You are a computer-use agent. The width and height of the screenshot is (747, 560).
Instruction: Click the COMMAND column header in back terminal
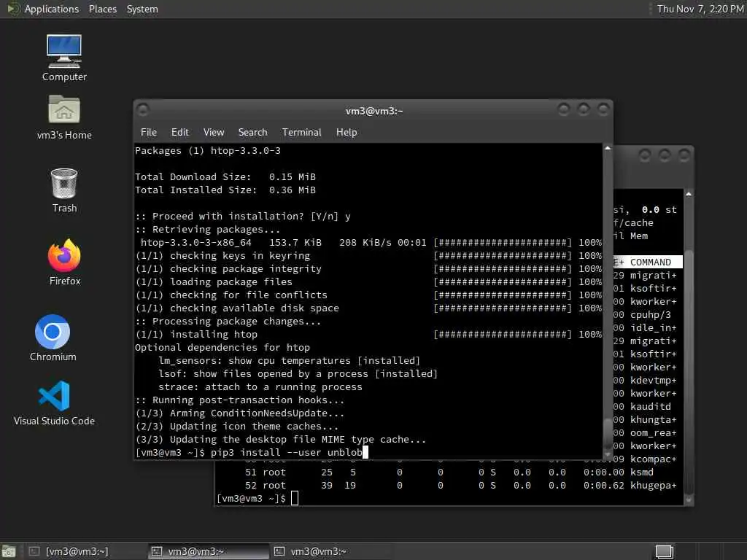650,262
